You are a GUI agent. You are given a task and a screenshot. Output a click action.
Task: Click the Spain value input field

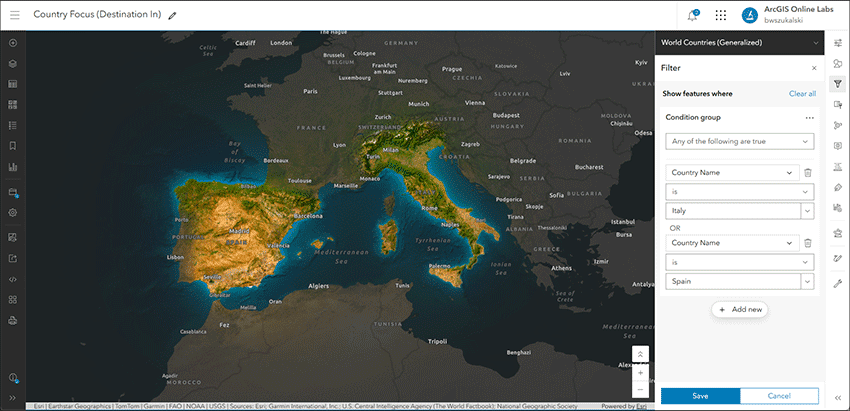(x=733, y=281)
